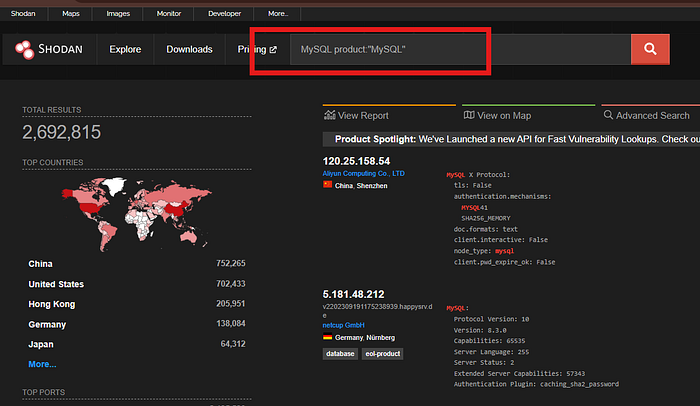Filter by netcup GmbH organization
The image size is (700, 406).
pos(343,325)
